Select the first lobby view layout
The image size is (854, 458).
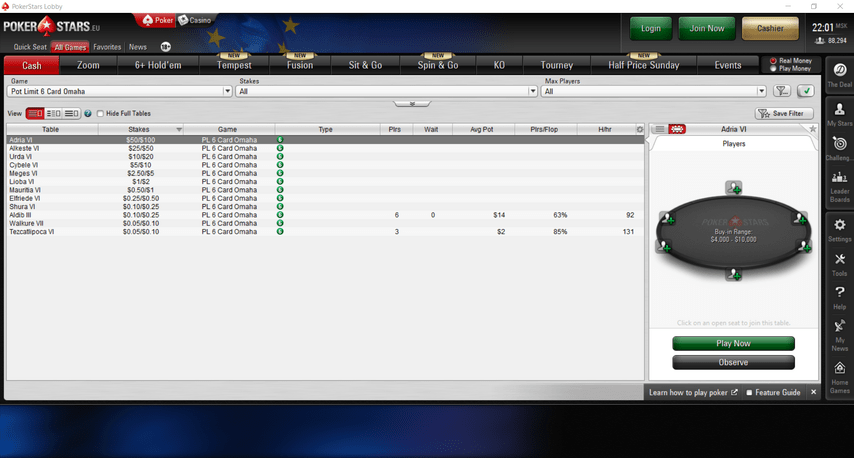coord(35,113)
